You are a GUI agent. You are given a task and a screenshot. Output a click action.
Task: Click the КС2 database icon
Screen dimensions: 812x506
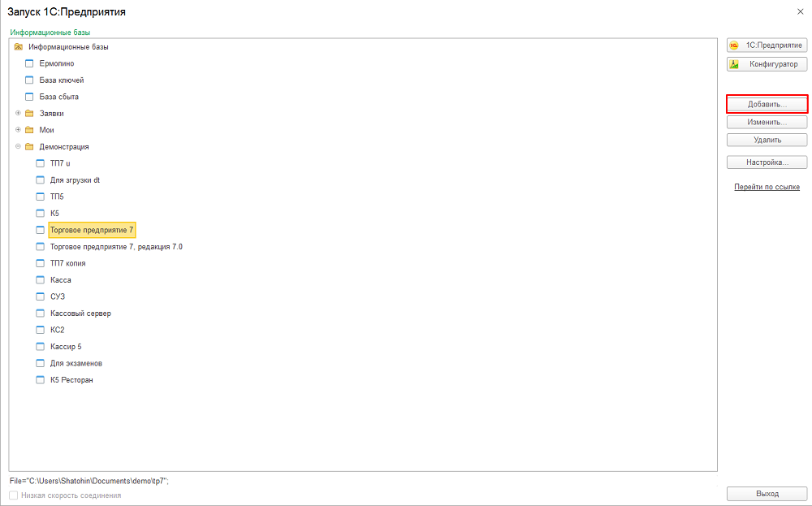click(41, 330)
